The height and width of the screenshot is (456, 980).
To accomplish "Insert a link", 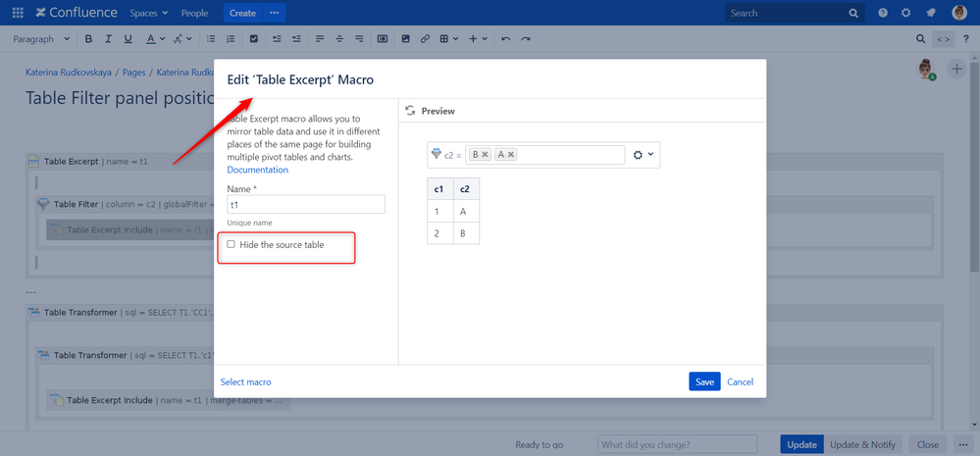I will tap(425, 38).
